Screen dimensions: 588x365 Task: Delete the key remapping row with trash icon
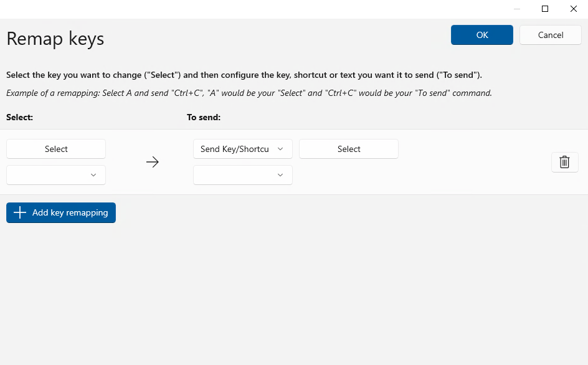click(x=564, y=162)
